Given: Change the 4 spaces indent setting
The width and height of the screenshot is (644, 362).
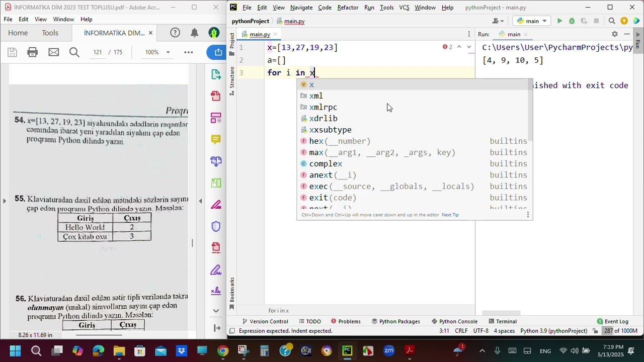Looking at the screenshot, I should pyautogui.click(x=504, y=331).
